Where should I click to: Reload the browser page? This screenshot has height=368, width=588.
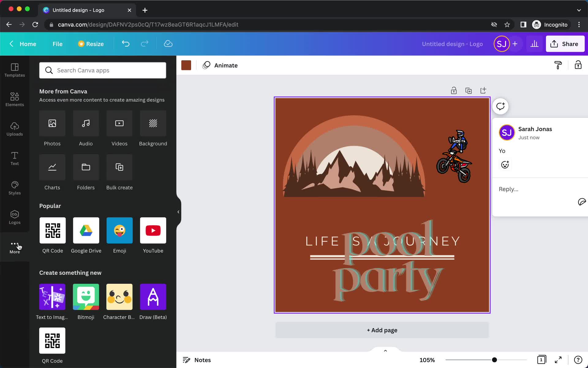[35, 25]
